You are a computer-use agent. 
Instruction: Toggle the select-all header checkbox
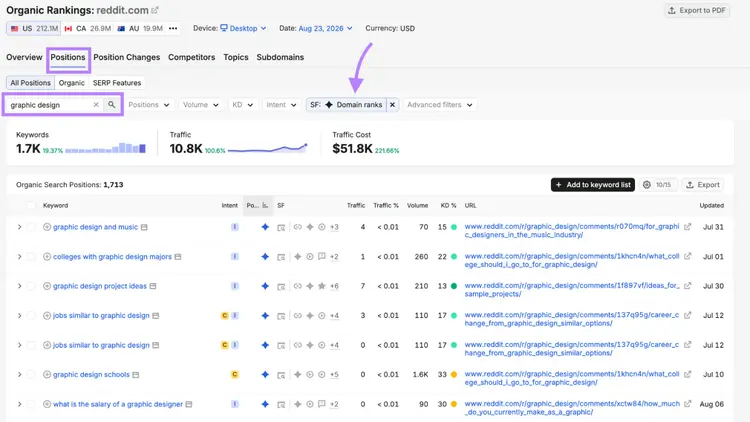click(31, 205)
